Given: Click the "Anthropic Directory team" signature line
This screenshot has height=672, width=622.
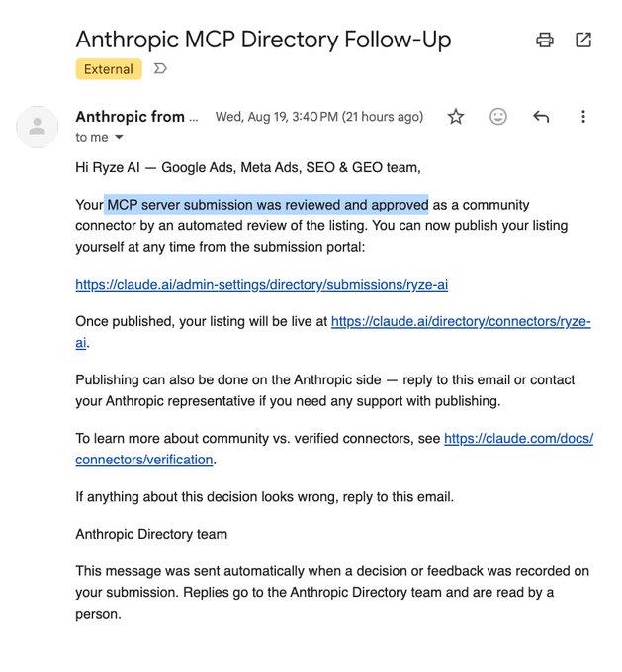Looking at the screenshot, I should tap(151, 534).
